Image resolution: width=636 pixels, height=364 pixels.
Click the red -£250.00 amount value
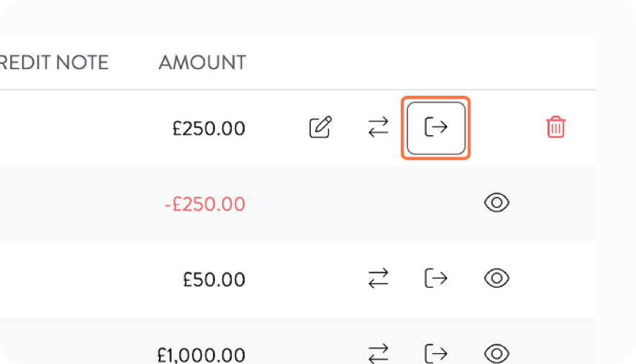pyautogui.click(x=204, y=204)
